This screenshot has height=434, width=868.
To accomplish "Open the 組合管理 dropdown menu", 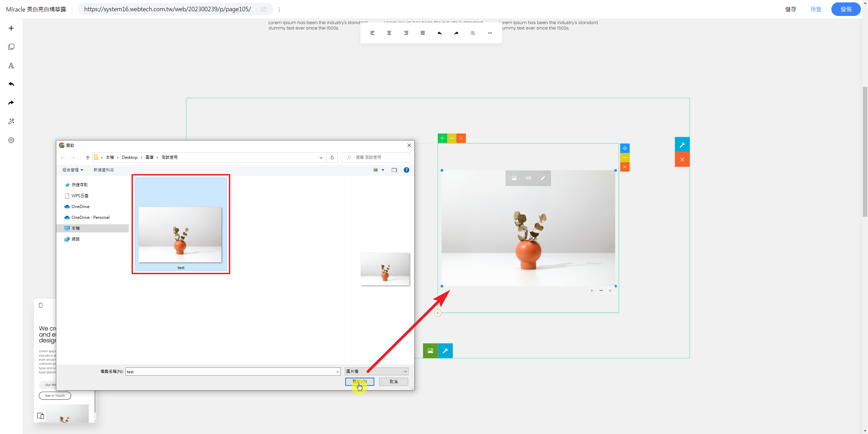I will click(73, 170).
